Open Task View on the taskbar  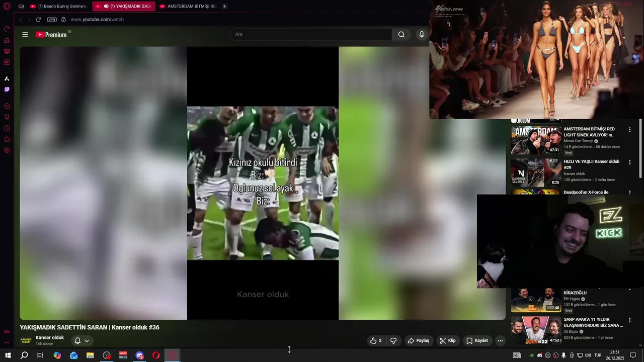[x=40, y=355]
